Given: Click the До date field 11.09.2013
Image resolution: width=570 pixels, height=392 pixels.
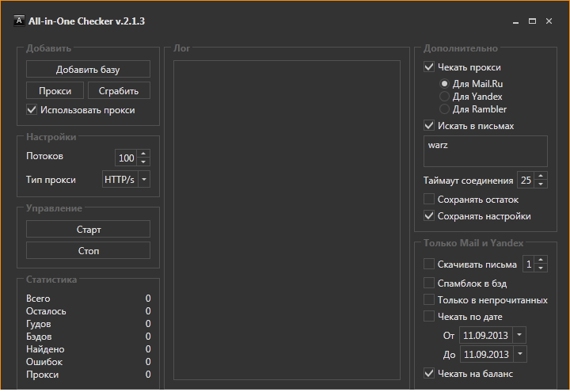Looking at the screenshot, I should click(x=486, y=354).
